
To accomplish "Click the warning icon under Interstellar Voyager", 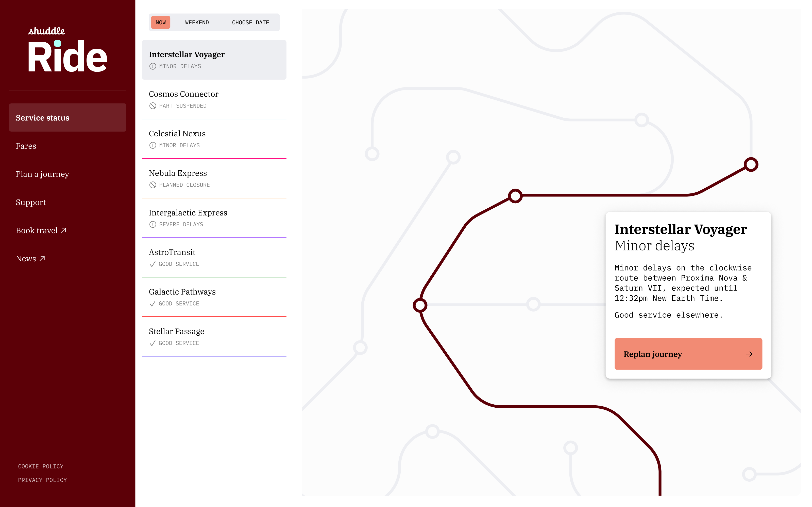I will coord(153,66).
